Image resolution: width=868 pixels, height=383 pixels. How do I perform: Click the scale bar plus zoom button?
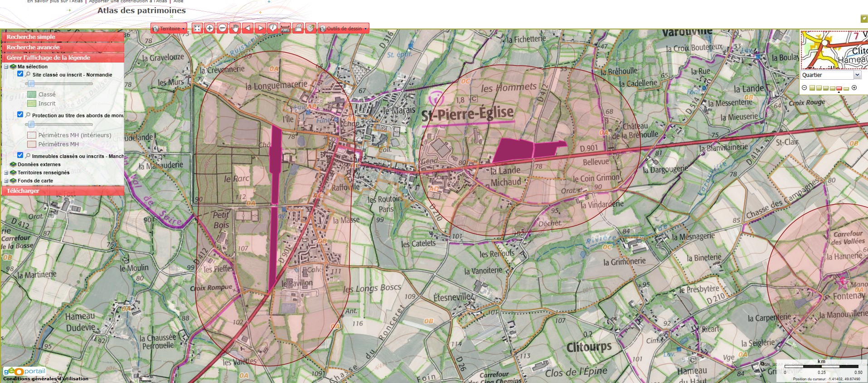854,88
